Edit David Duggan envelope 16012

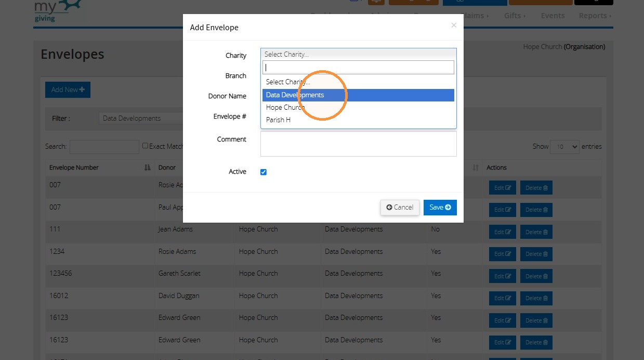[x=503, y=298]
